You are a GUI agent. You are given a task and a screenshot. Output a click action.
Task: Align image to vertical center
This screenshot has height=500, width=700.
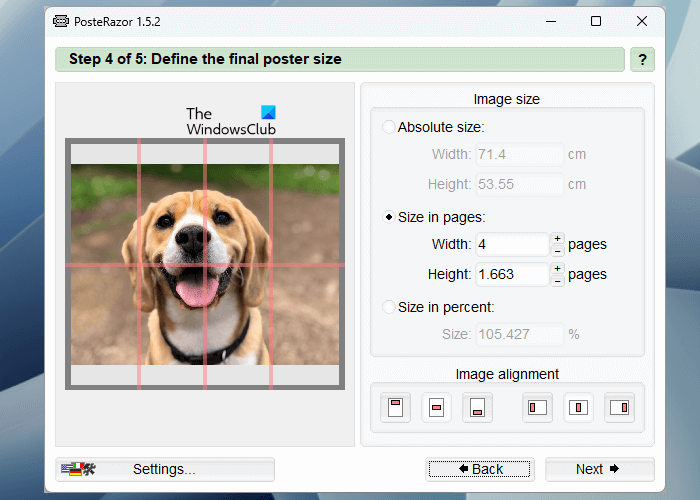point(436,407)
